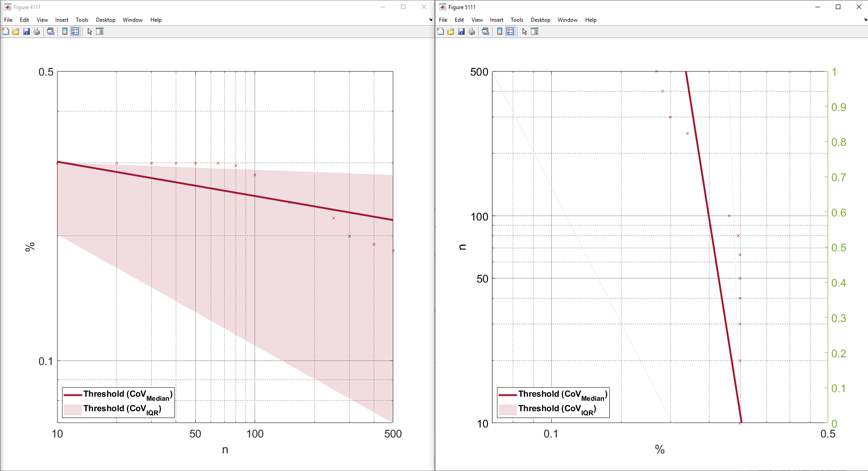Open the Tools menu in Figure 4111
Image resolution: width=868 pixels, height=471 pixels.
[82, 20]
